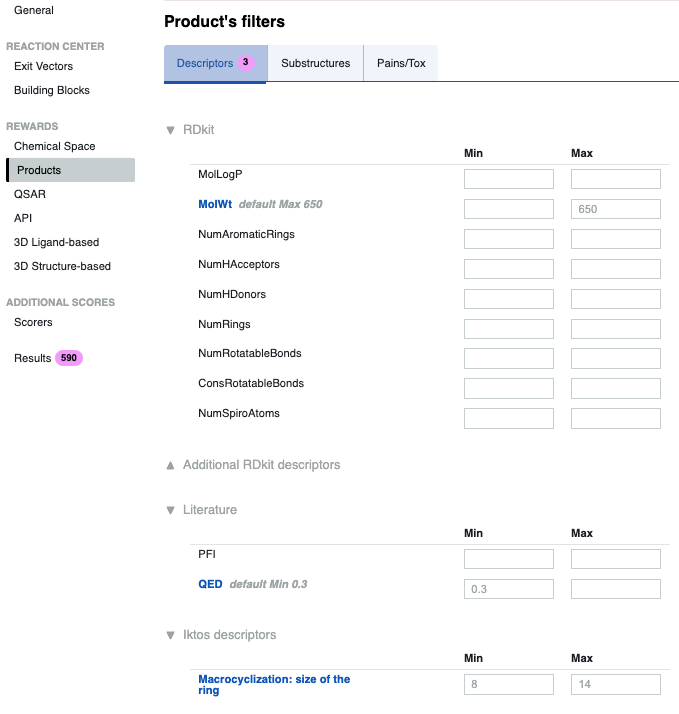Click the QED Min field showing 0.3

pyautogui.click(x=508, y=589)
